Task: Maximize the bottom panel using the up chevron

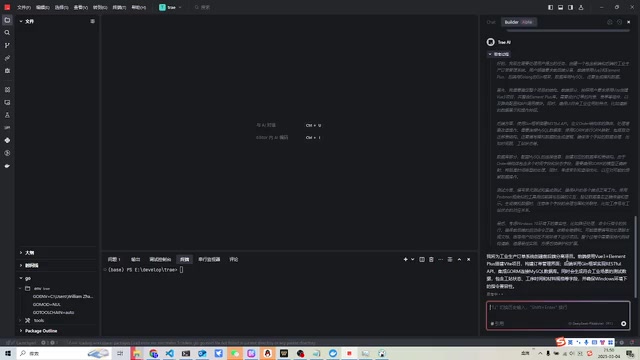Action: pyautogui.click(x=459, y=259)
